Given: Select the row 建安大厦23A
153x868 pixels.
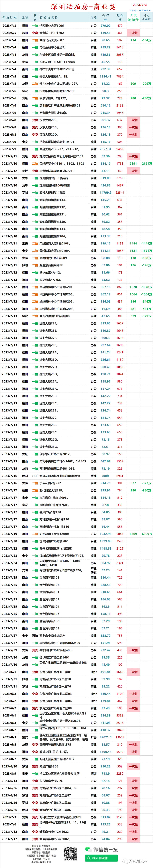Looking at the screenshot, I should tap(76, 353).
